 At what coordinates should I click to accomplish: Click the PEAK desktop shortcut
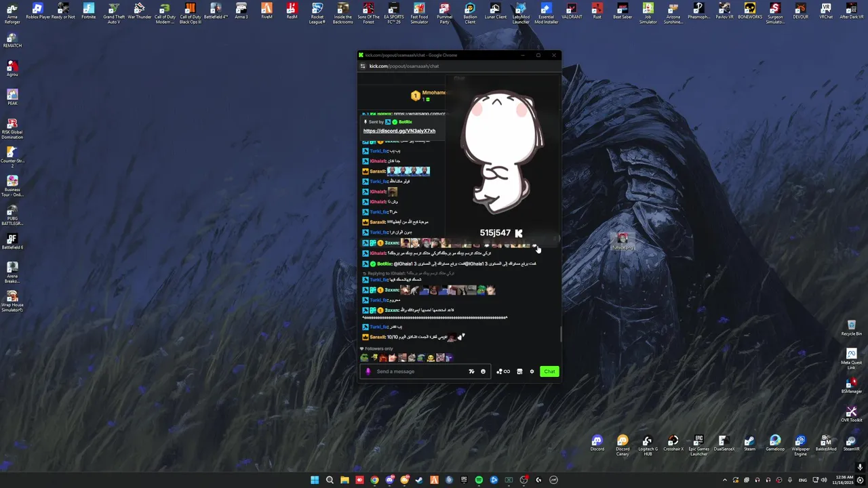click(x=12, y=97)
